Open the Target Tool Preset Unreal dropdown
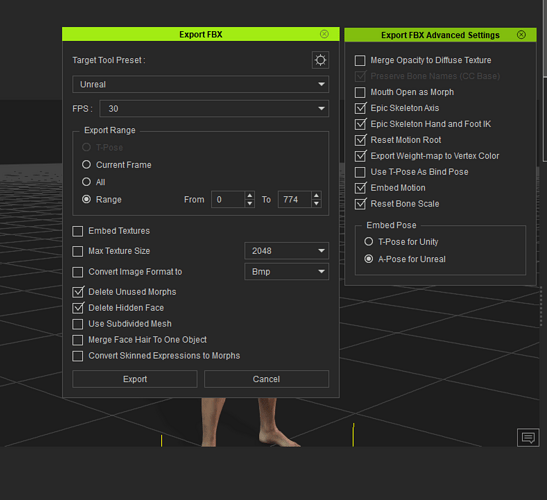This screenshot has width=547, height=500. [x=201, y=84]
